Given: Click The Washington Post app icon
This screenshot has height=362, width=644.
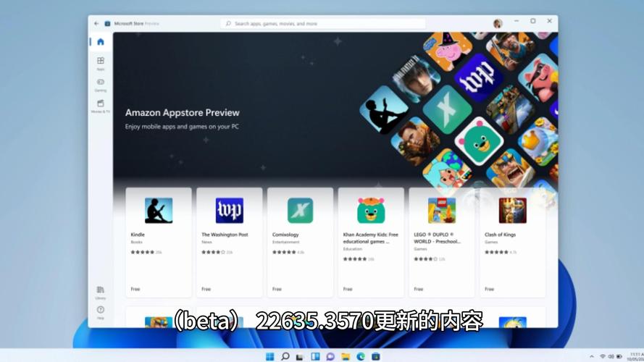Looking at the screenshot, I should click(229, 210).
